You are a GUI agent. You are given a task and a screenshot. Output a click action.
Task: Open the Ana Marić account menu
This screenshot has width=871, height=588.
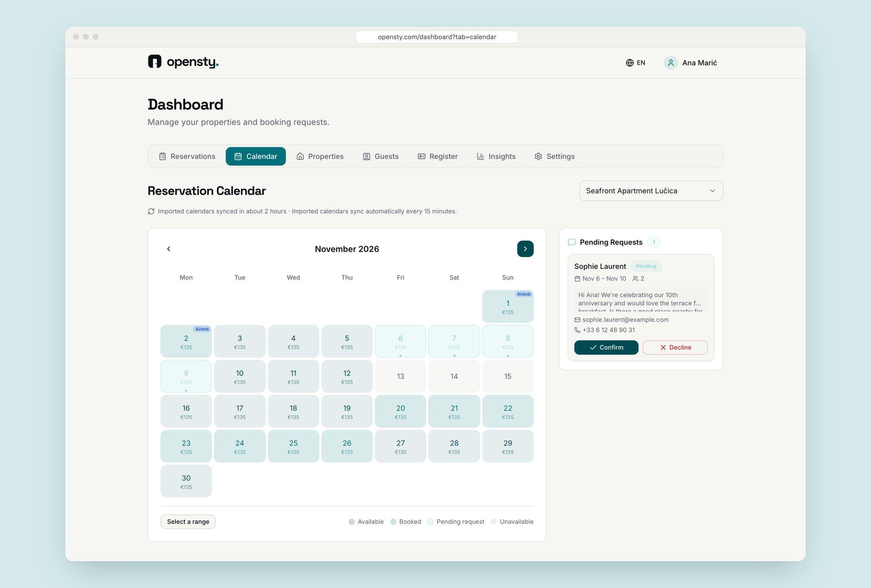point(690,63)
